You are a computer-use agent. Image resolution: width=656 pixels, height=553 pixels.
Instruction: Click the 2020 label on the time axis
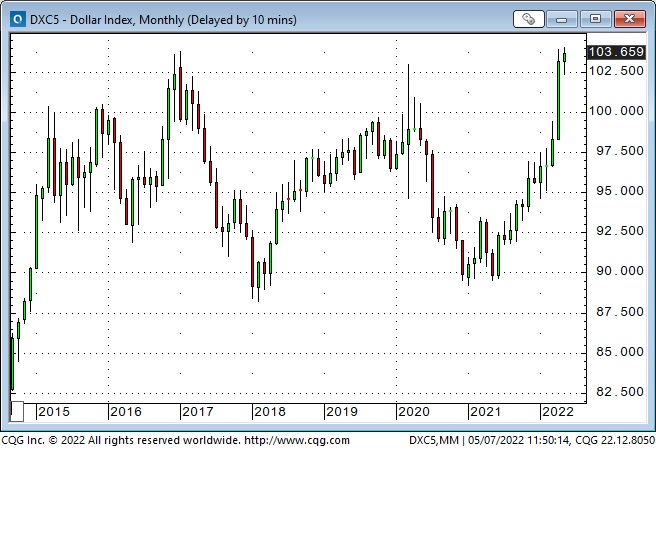click(x=414, y=412)
